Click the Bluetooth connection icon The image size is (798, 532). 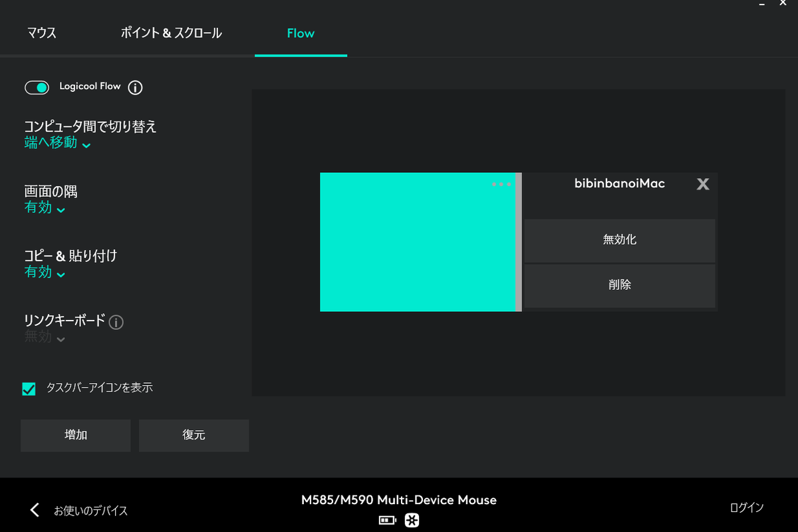(x=412, y=521)
